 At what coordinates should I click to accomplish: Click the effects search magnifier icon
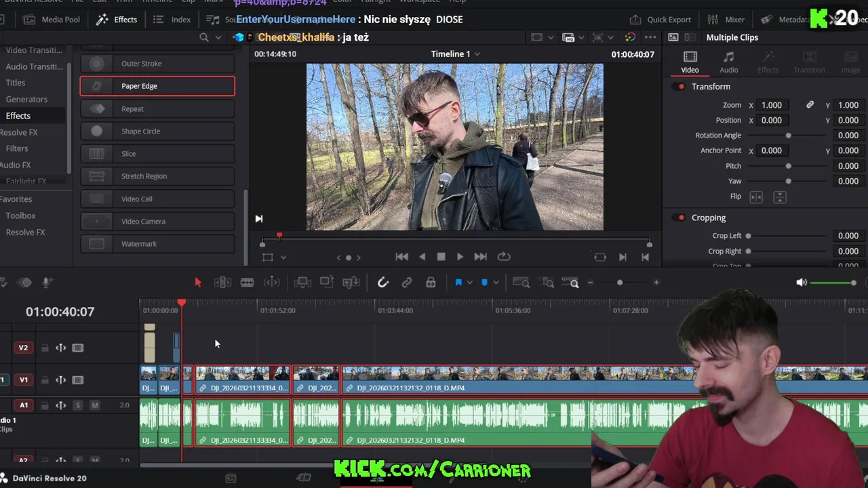point(204,37)
